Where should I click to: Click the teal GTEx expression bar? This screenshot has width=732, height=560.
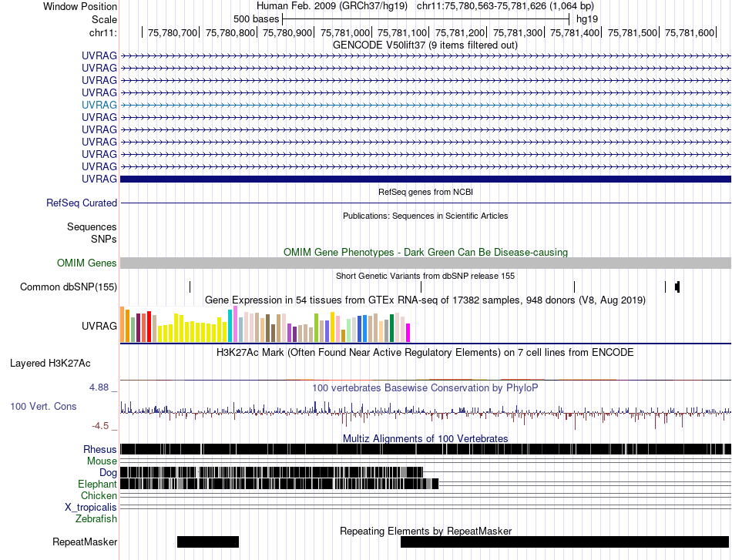click(230, 326)
